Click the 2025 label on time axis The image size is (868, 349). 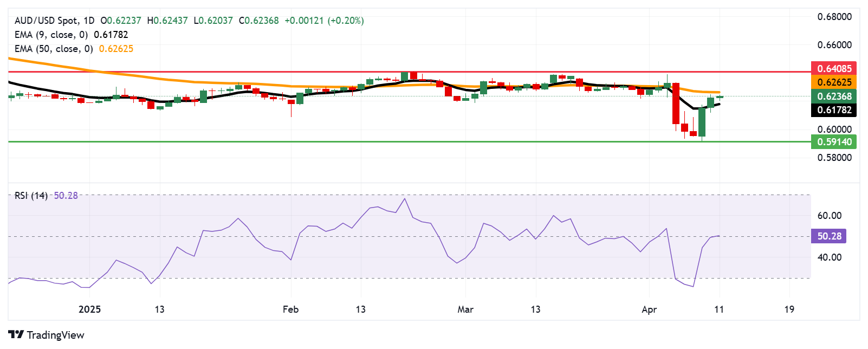(89, 309)
